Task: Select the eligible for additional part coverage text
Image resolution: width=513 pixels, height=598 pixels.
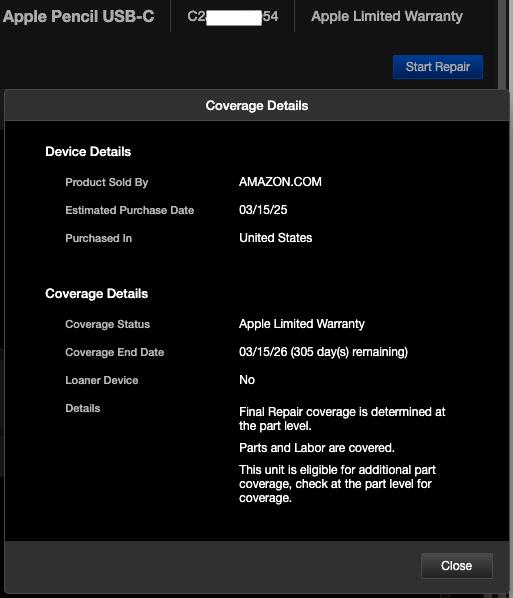Action: [337, 484]
